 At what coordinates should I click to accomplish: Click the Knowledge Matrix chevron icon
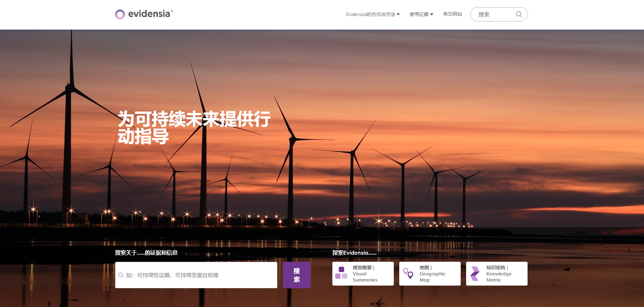tap(475, 274)
